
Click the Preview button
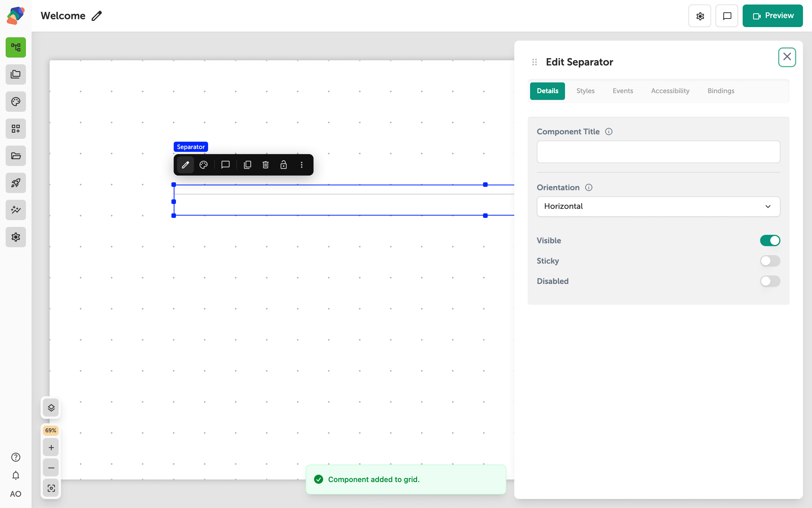coord(773,16)
